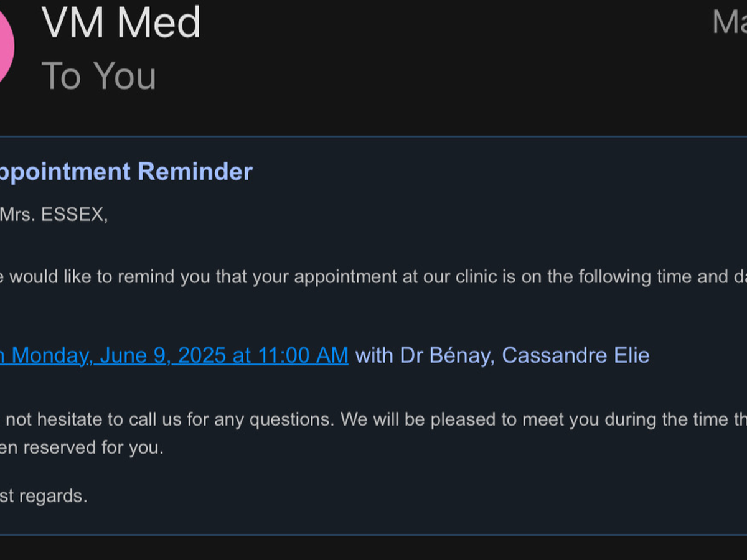Viewport: 747px width, 560px height.
Task: Select the Appointment Reminder heading
Action: pos(125,172)
